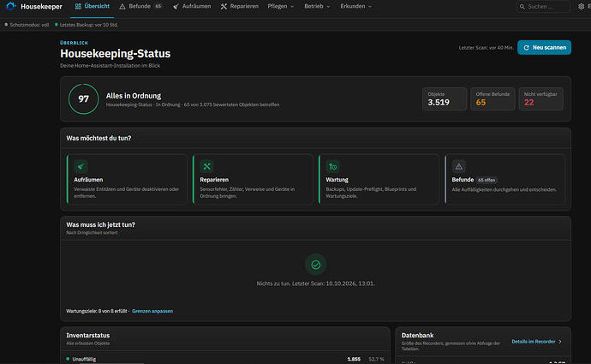Click the Wartungsziele: 8 von 8 erfüllt text
The width and height of the screenshot is (591, 364).
[97, 311]
